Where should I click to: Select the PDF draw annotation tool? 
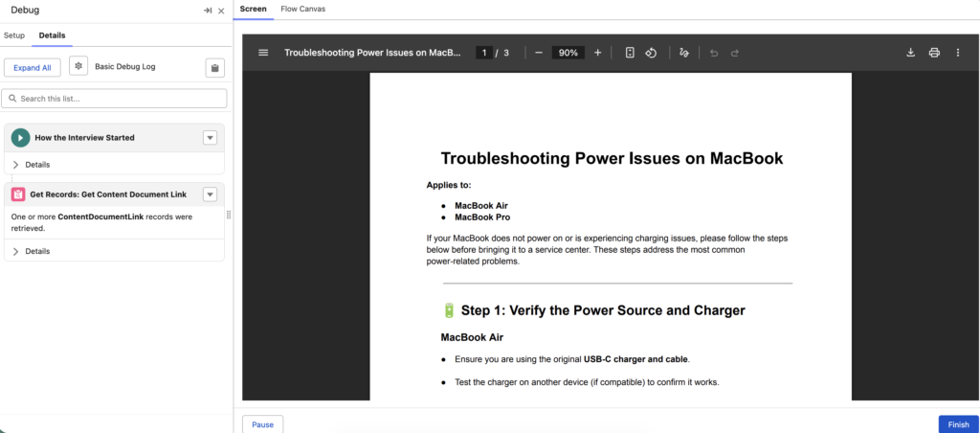[683, 53]
